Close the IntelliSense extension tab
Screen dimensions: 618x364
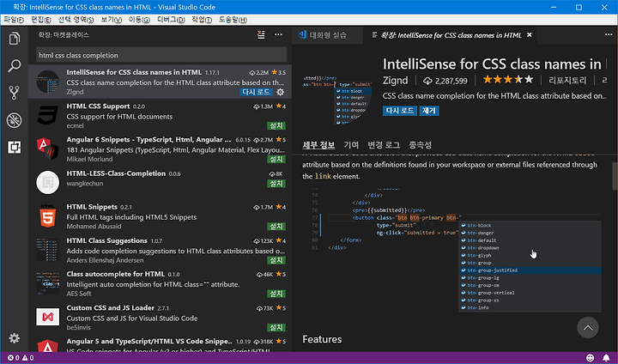[530, 35]
